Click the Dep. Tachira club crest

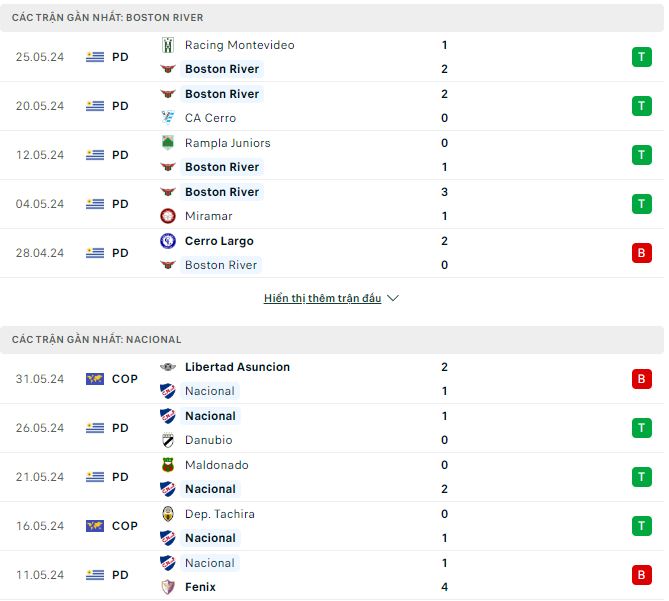click(x=168, y=514)
